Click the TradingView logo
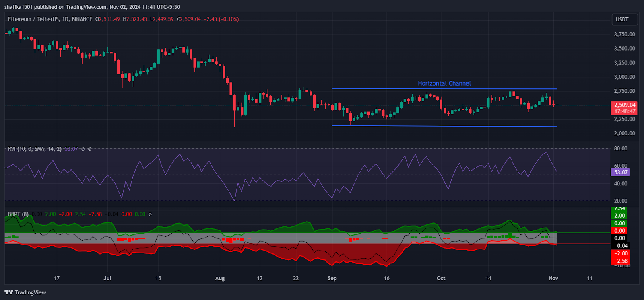The height and width of the screenshot is (300, 644). [25, 292]
